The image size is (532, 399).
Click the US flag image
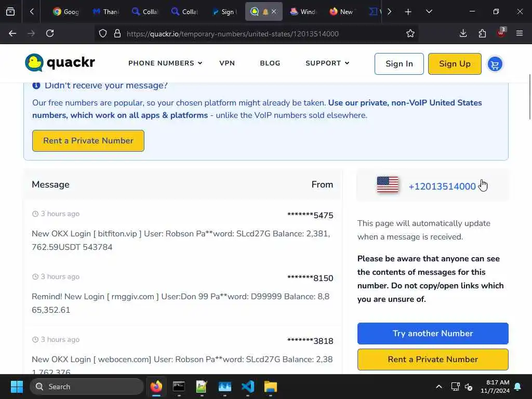(388, 185)
